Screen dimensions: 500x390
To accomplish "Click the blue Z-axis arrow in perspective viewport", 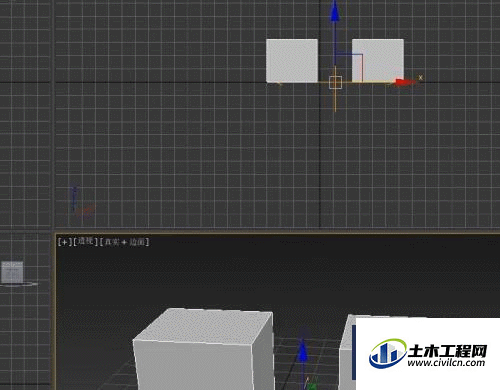I will coord(302,351).
